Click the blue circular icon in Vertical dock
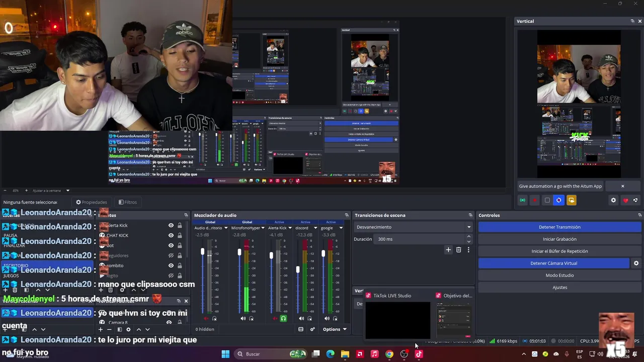This screenshot has height=362, width=644. tap(558, 200)
